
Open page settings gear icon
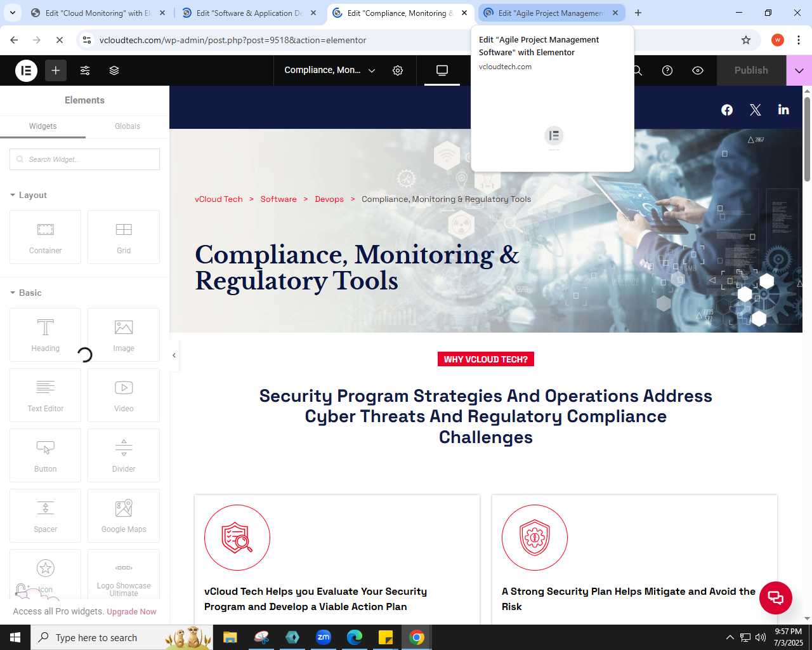point(398,70)
